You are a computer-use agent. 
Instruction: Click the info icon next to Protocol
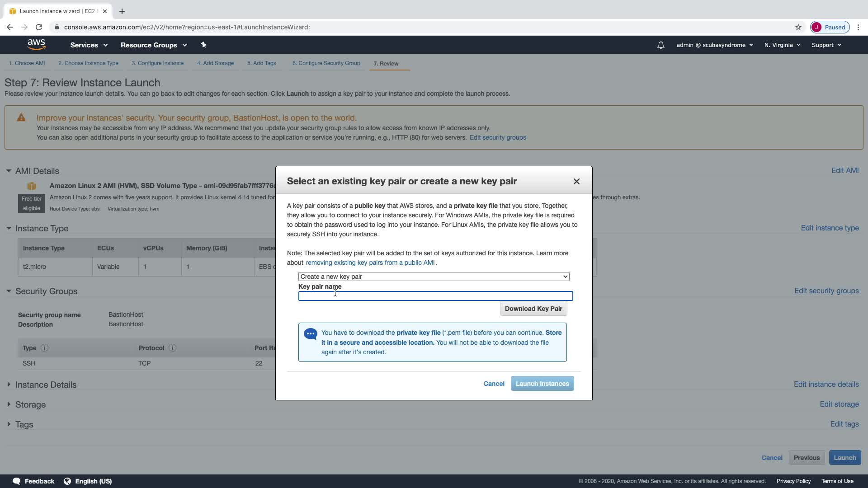172,348
